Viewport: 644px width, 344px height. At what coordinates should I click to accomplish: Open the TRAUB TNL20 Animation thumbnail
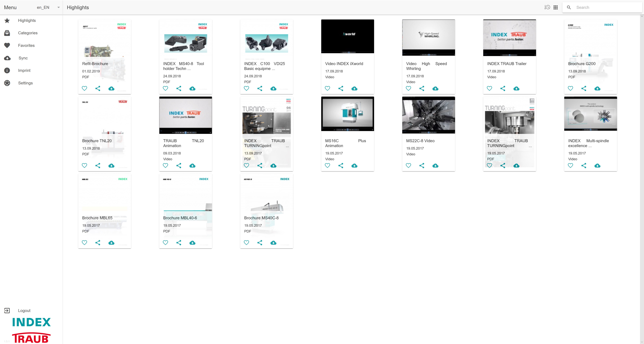pyautogui.click(x=186, y=115)
